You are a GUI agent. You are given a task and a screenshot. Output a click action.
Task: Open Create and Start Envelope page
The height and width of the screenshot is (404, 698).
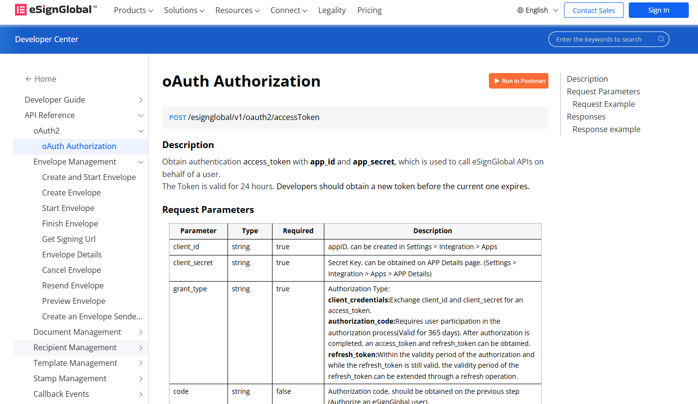point(89,177)
